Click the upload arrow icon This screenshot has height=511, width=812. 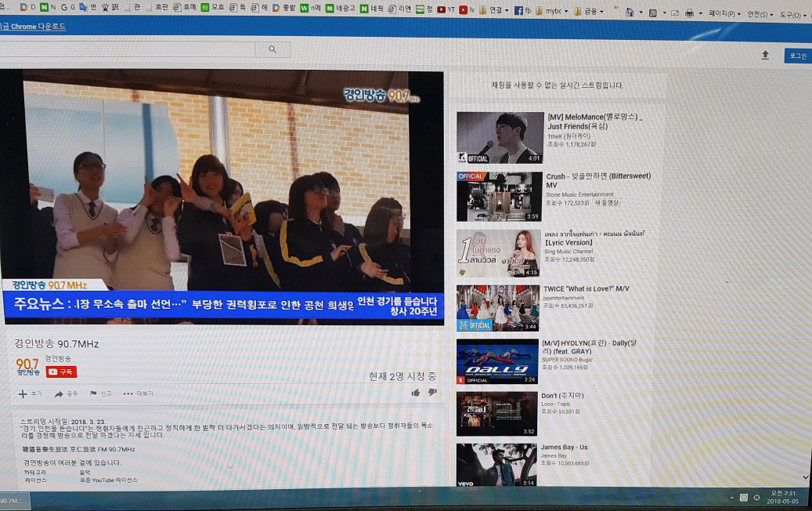(x=765, y=56)
